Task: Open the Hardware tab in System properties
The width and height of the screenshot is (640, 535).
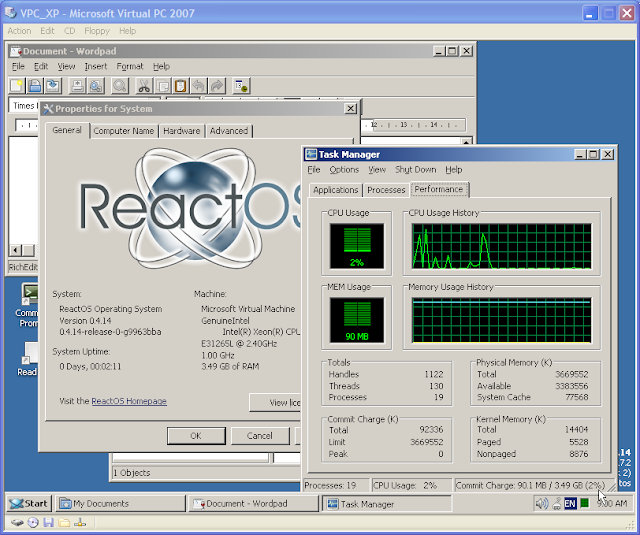Action: coord(182,131)
